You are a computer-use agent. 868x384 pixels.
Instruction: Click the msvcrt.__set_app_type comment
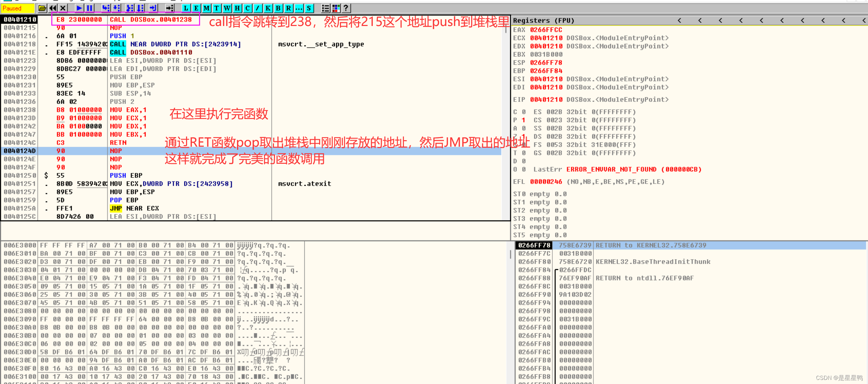321,44
